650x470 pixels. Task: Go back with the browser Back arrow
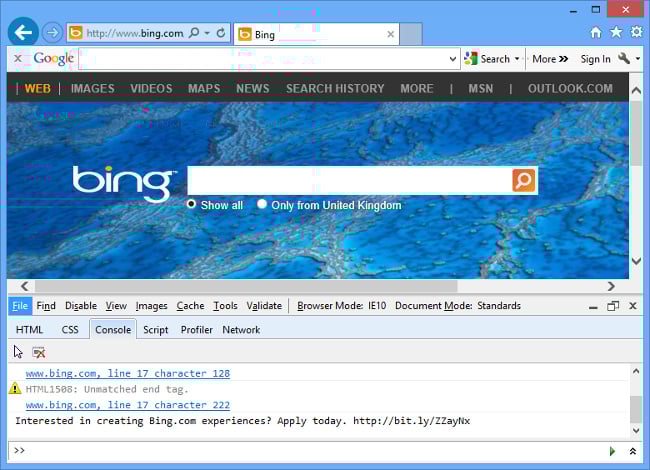23,32
